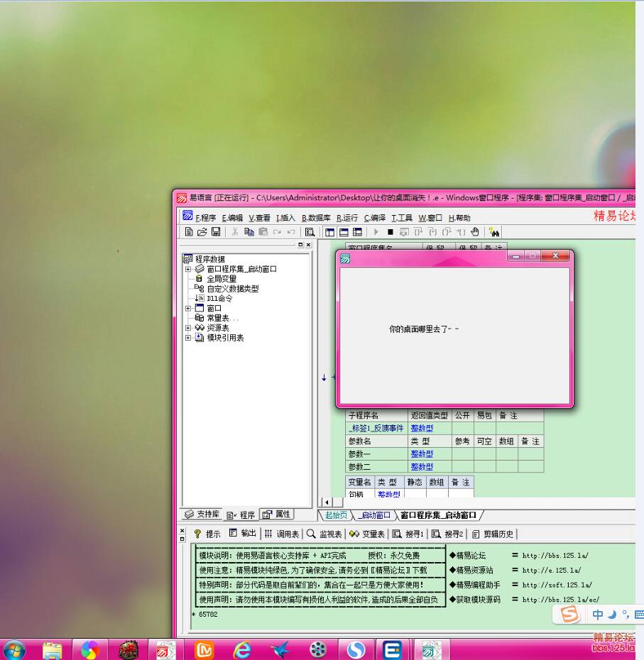The width and height of the screenshot is (644, 660).
Task: Open the C.编译 menu
Action: [x=375, y=218]
